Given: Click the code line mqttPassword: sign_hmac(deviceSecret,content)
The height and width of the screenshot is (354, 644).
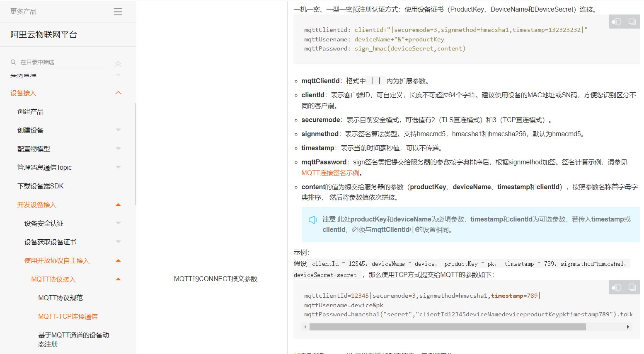Looking at the screenshot, I should point(385,49).
